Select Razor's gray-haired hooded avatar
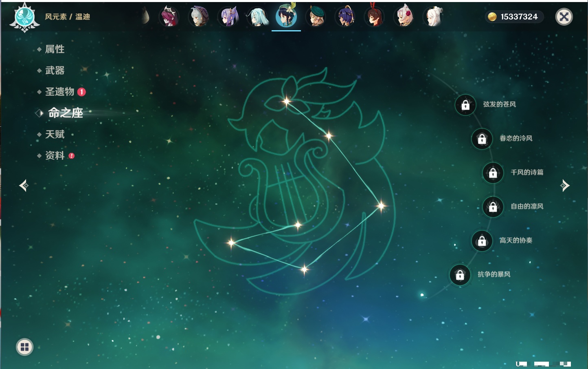This screenshot has height=369, width=588. (199, 17)
